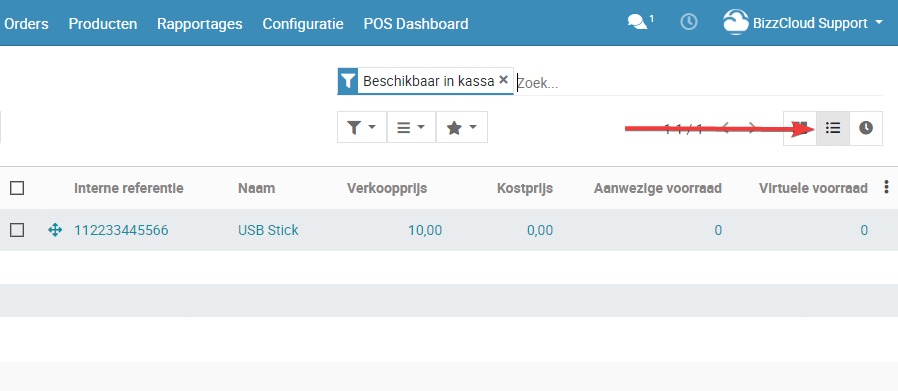Sort by Verkoopprijs column header
This screenshot has height=391, width=898.
coord(387,188)
